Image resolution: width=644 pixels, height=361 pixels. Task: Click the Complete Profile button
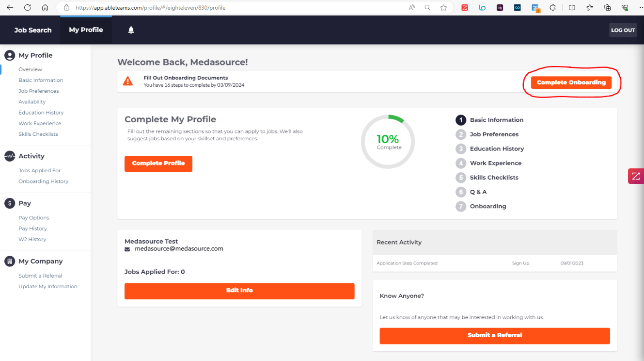pyautogui.click(x=158, y=164)
